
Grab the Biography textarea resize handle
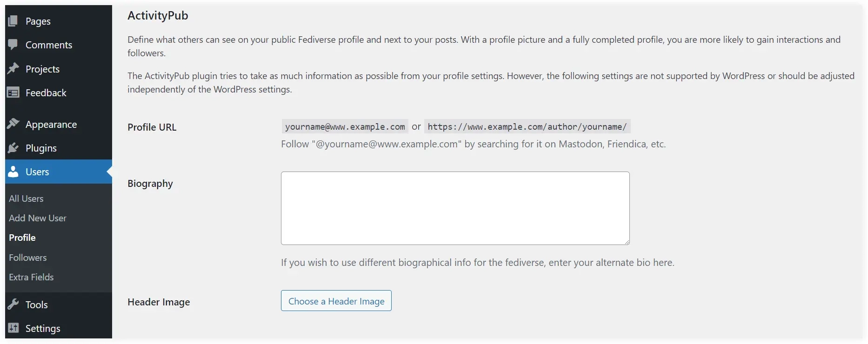[x=627, y=242]
